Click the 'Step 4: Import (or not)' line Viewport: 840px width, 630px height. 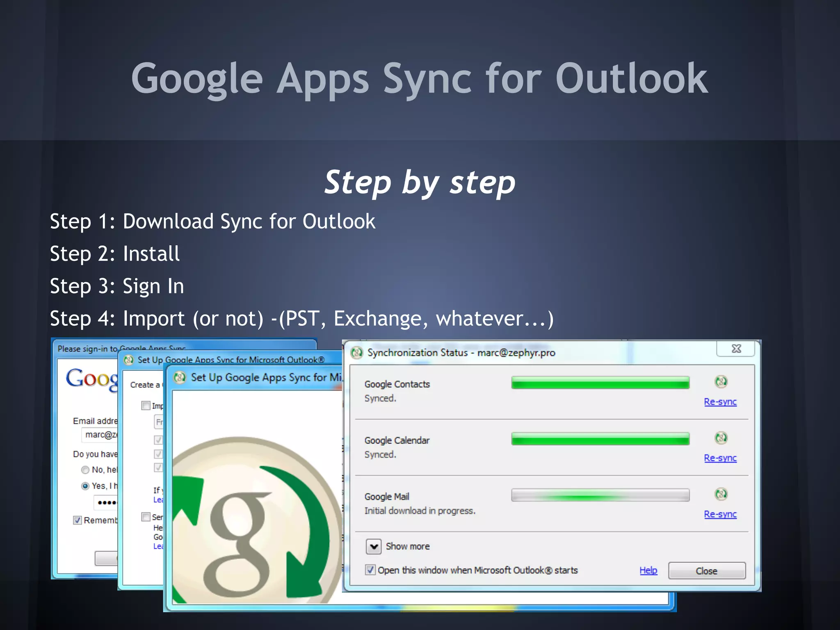(301, 319)
